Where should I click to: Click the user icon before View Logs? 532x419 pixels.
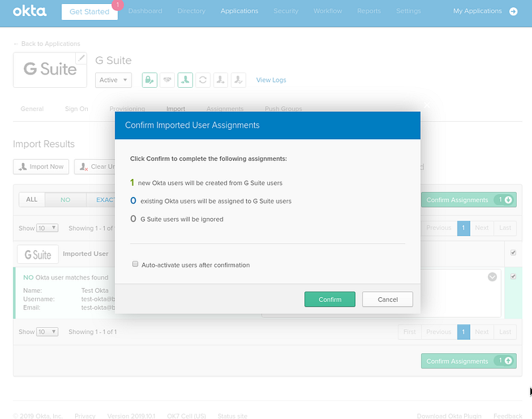pyautogui.click(x=238, y=80)
